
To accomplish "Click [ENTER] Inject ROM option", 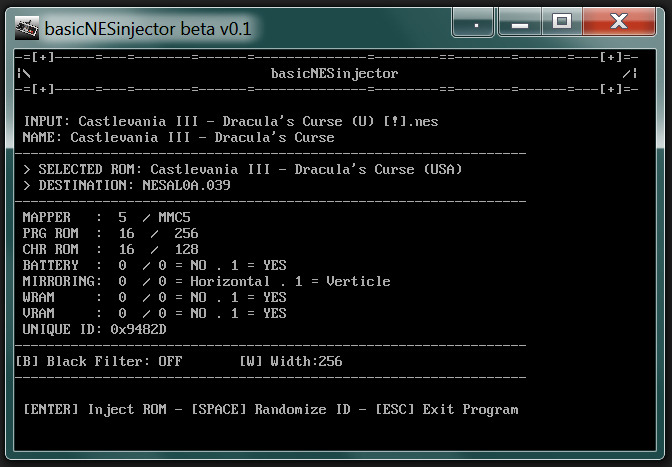I will tap(95, 409).
